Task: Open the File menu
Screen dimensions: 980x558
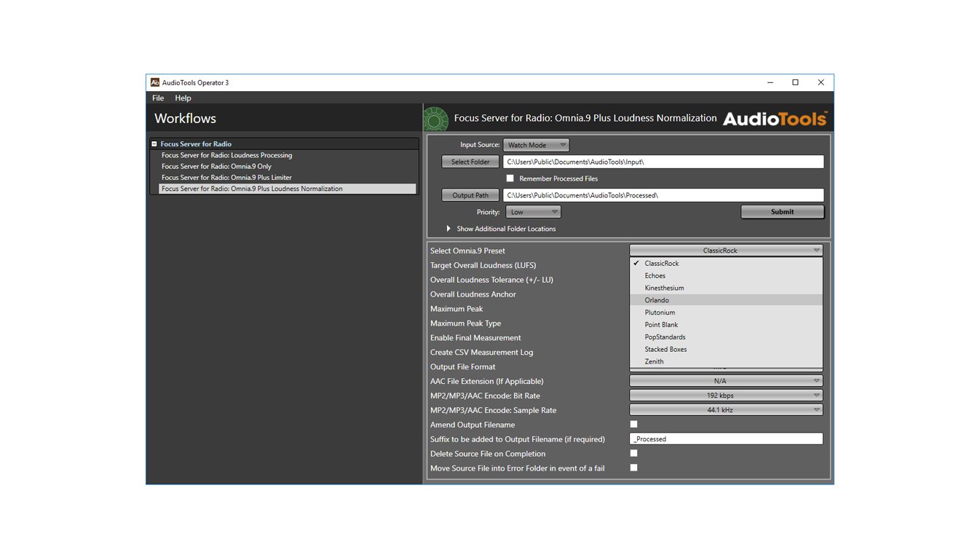Action: [x=157, y=98]
